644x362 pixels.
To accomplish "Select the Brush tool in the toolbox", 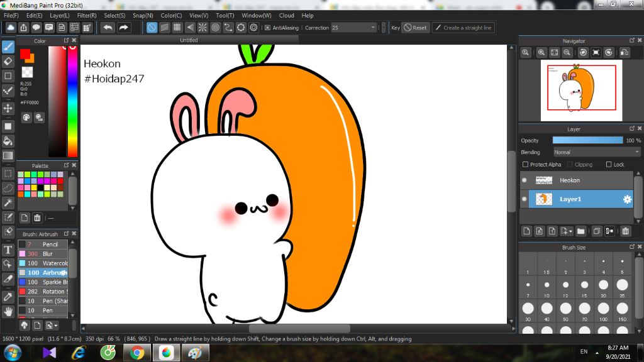I will tap(8, 47).
